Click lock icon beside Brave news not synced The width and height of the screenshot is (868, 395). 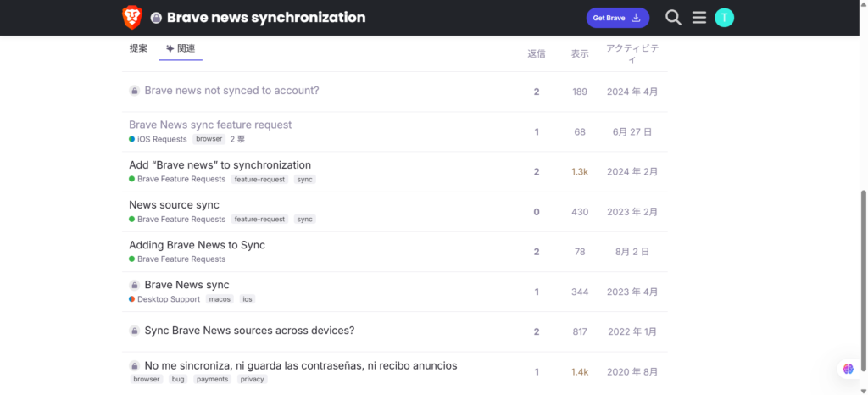click(x=135, y=90)
